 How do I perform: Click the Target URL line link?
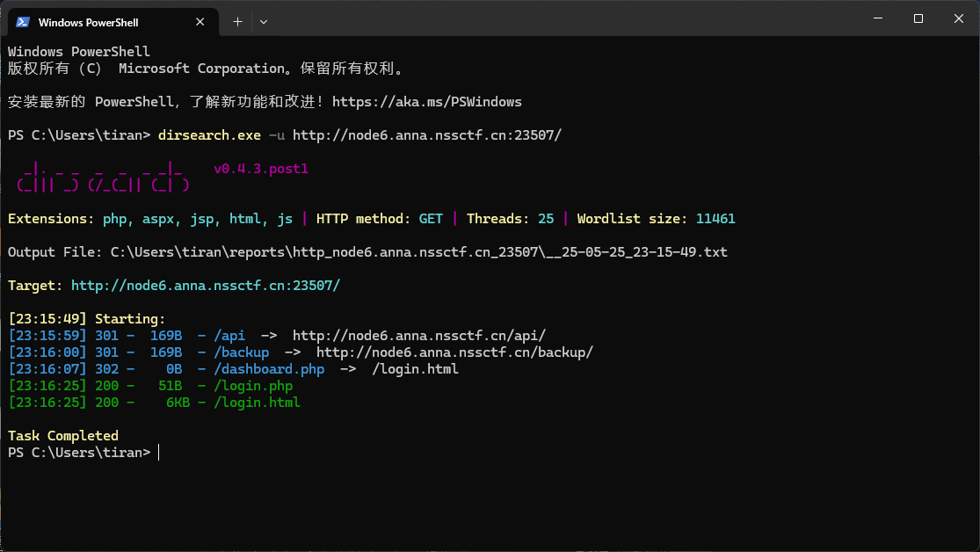click(x=205, y=286)
